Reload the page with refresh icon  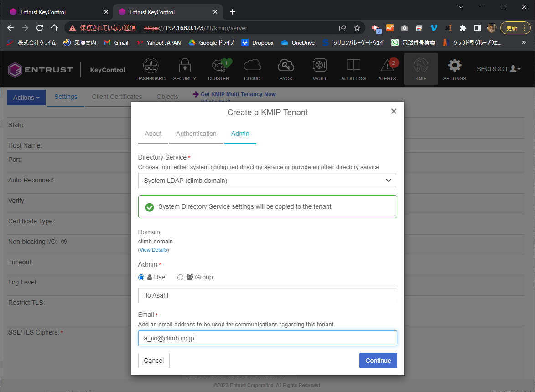click(x=40, y=28)
